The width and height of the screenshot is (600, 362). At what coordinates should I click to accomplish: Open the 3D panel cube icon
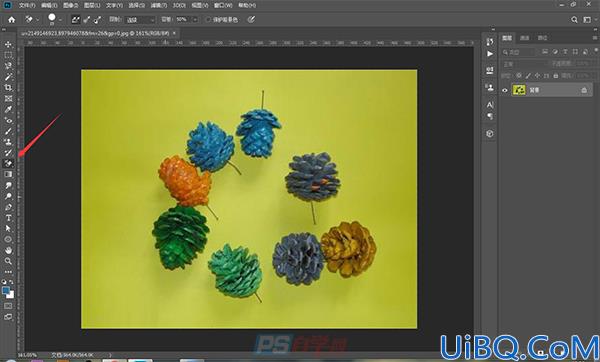pyautogui.click(x=490, y=134)
